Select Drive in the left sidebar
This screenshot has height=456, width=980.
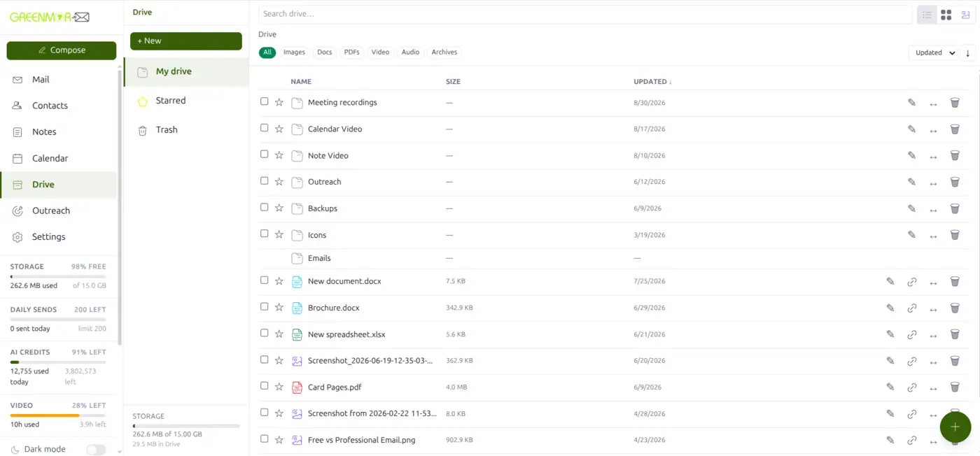coord(58,185)
